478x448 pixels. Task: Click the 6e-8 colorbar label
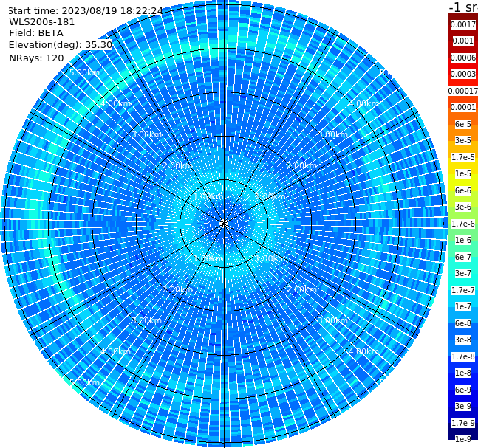[463, 323]
